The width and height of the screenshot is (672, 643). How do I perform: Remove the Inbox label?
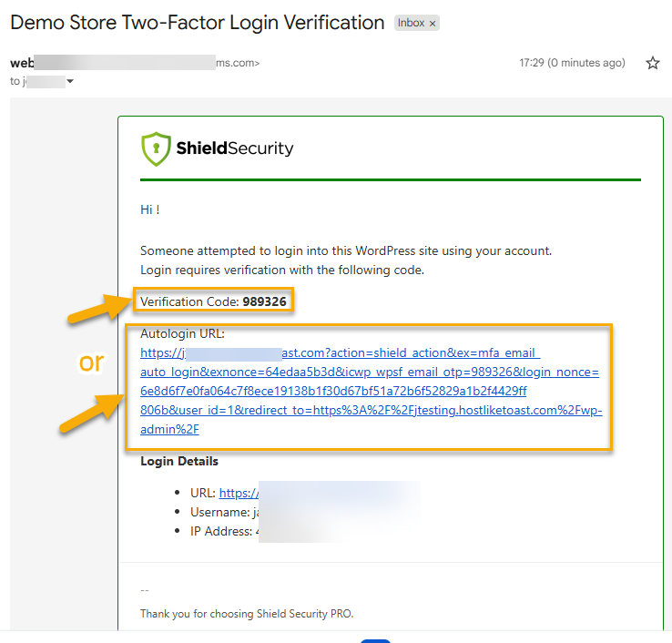click(433, 24)
